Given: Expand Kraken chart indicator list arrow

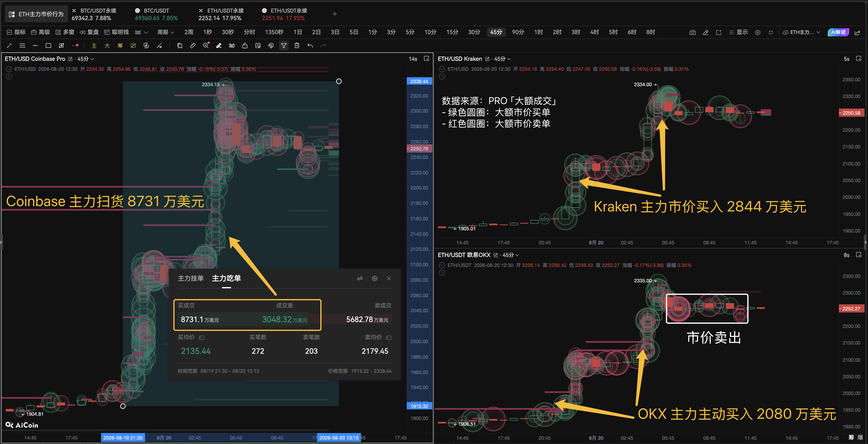Looking at the screenshot, I should coord(442,77).
